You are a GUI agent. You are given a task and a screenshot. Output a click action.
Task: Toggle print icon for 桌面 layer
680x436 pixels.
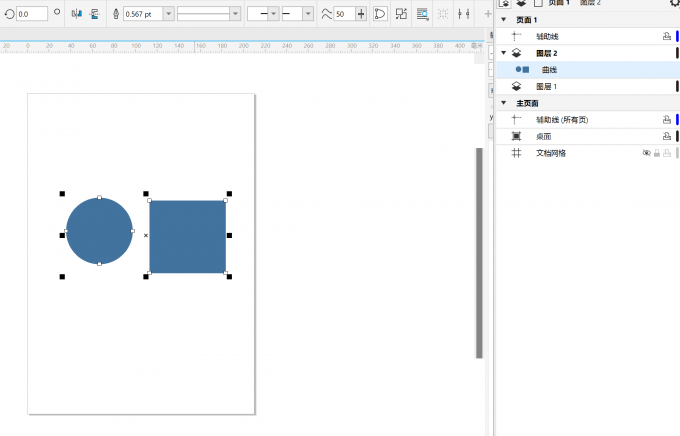tap(666, 136)
